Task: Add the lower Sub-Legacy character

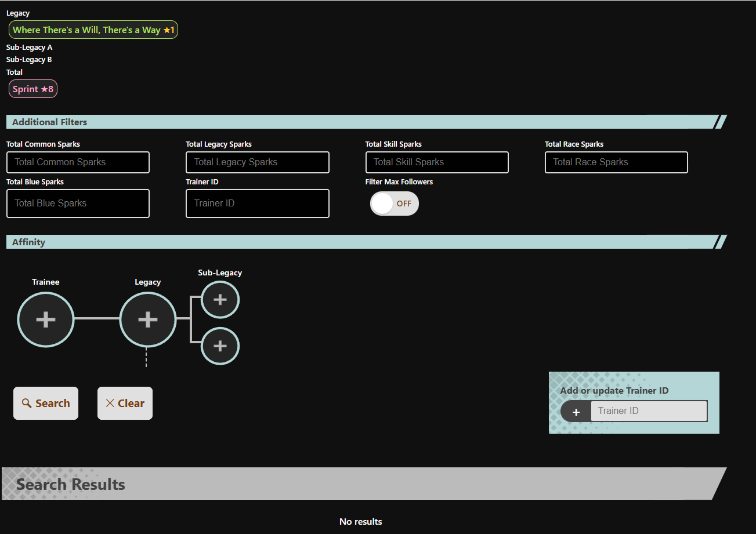Action: pyautogui.click(x=220, y=346)
